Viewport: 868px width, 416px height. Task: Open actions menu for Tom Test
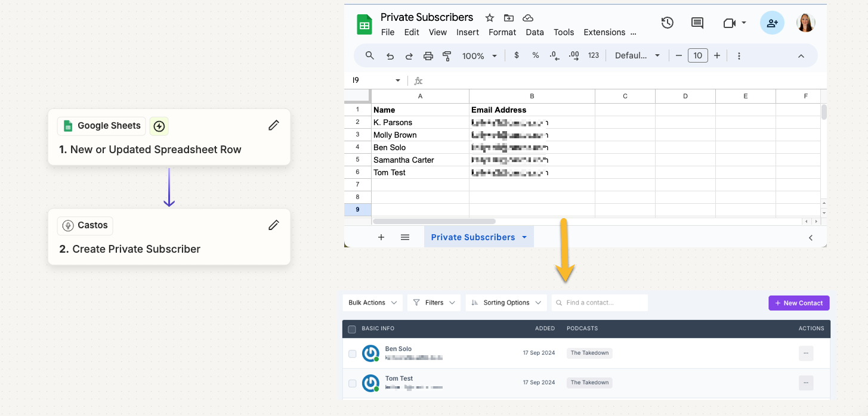(x=806, y=383)
